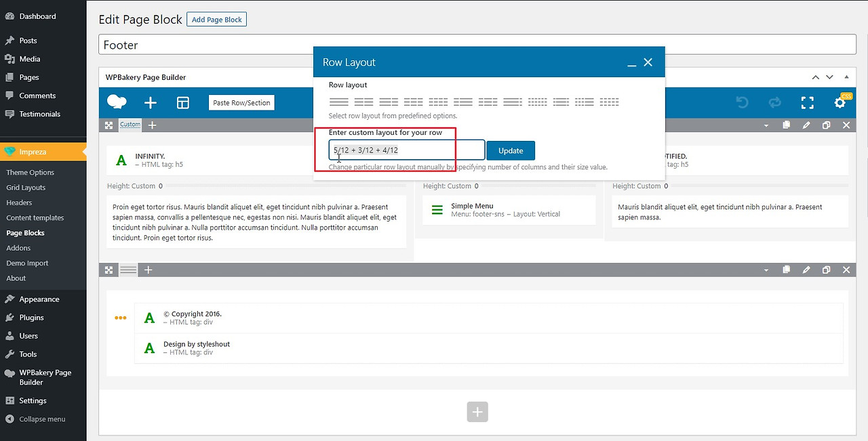Select the Design by styleshout element
868x441 pixels.
point(488,348)
